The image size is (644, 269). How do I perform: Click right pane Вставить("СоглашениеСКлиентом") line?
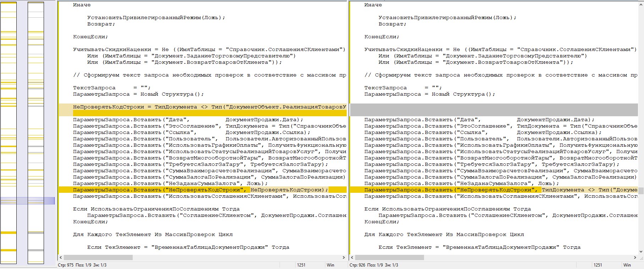508,215
